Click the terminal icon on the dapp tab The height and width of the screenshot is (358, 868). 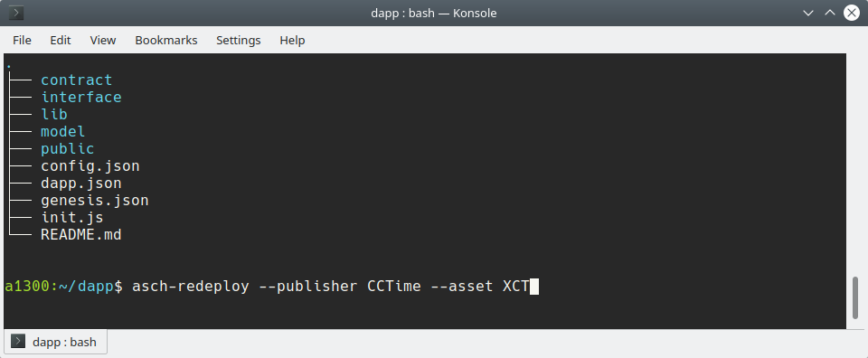tap(18, 342)
